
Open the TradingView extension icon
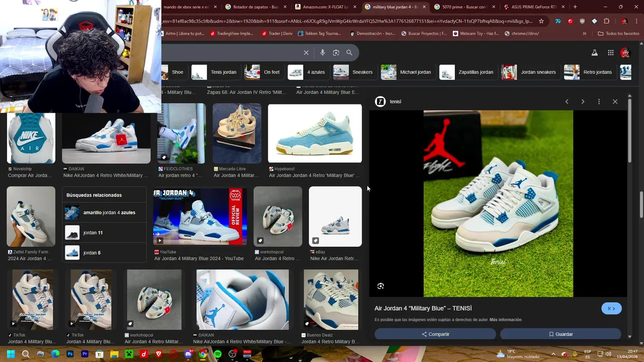tap(558, 21)
